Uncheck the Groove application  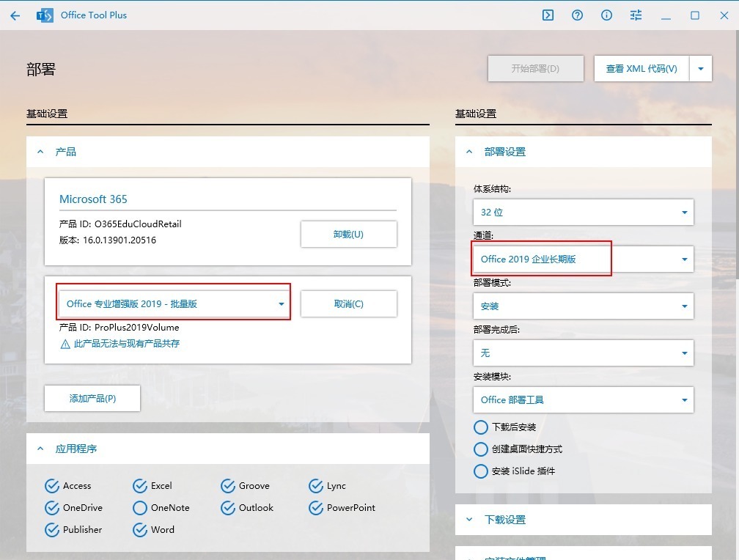point(227,485)
